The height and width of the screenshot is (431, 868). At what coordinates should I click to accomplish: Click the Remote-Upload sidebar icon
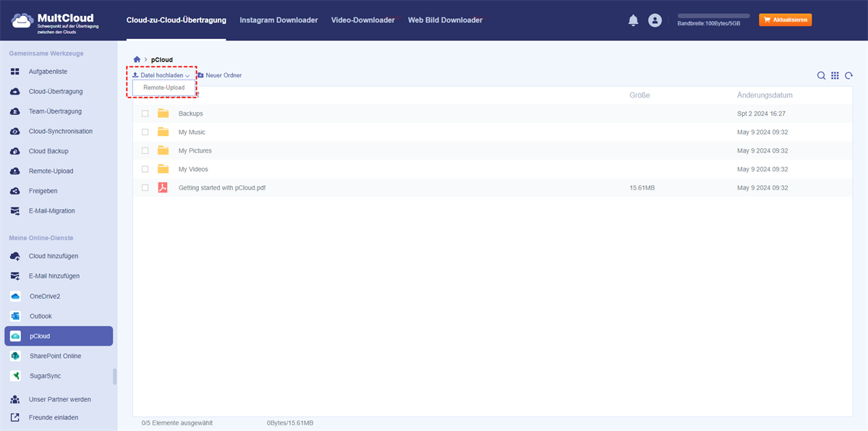(x=14, y=171)
